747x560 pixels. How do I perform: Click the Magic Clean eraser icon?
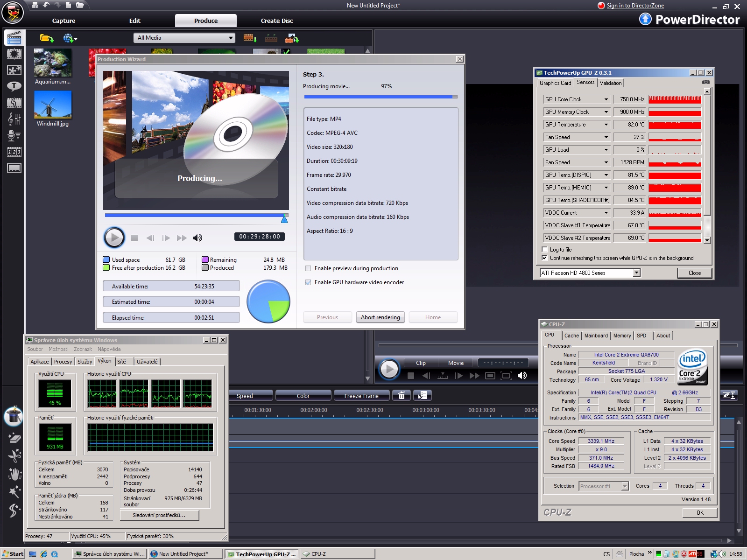click(14, 438)
